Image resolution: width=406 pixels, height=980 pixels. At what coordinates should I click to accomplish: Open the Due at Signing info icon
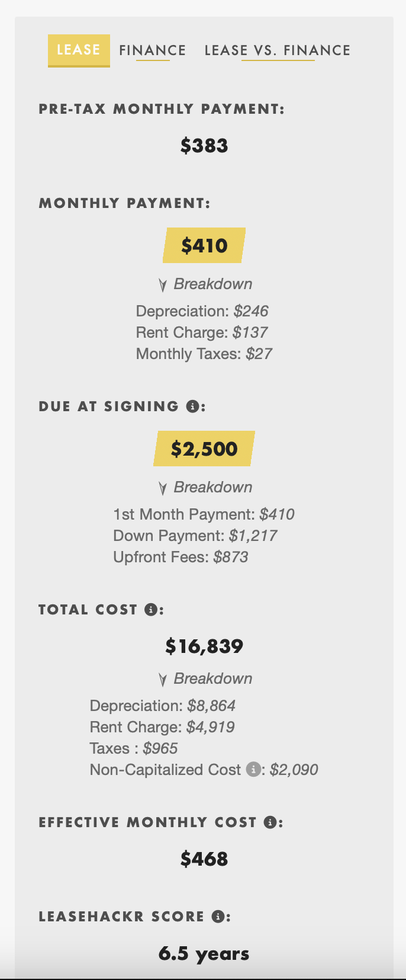tap(192, 406)
